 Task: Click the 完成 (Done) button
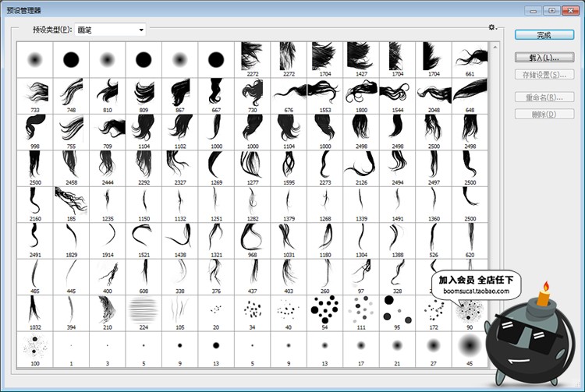tap(544, 35)
